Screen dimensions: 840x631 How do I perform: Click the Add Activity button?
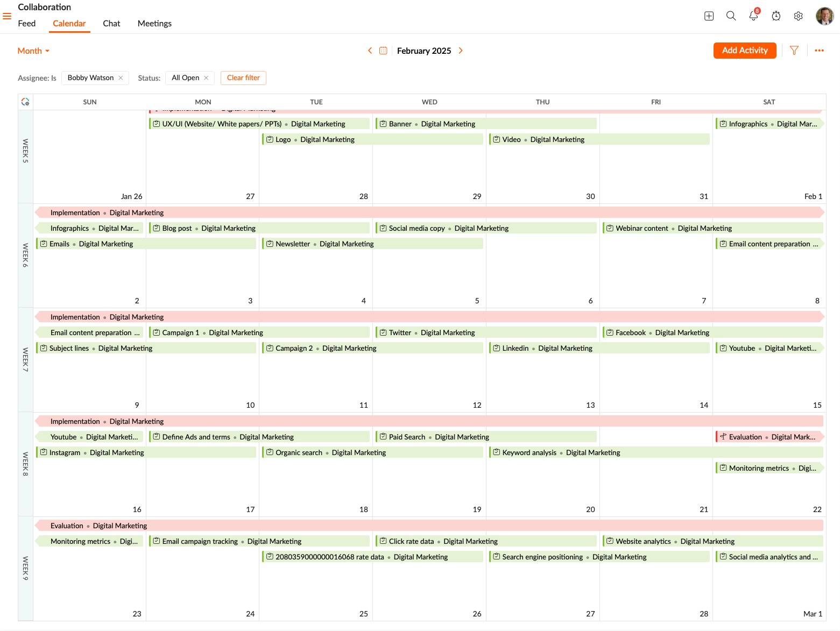(745, 50)
